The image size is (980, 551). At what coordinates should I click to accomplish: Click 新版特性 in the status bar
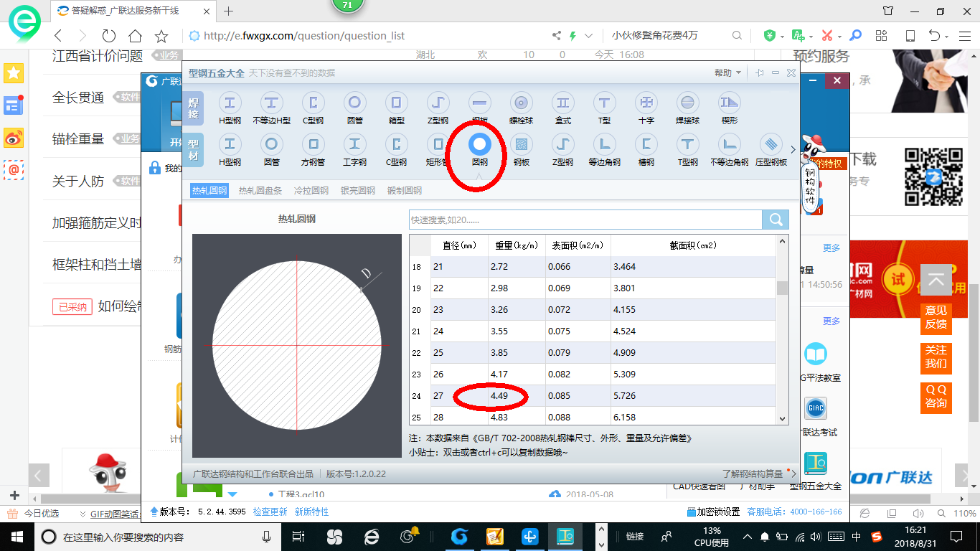coord(311,512)
